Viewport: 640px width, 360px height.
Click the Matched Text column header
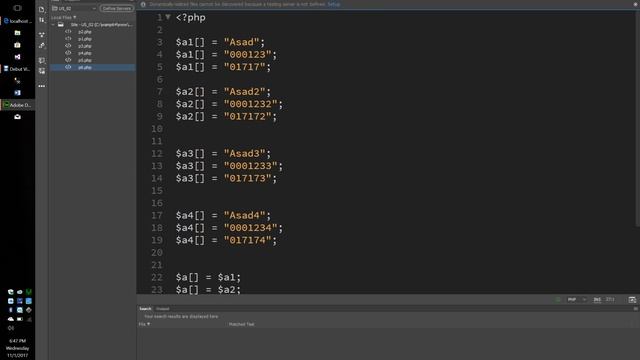tap(241, 324)
